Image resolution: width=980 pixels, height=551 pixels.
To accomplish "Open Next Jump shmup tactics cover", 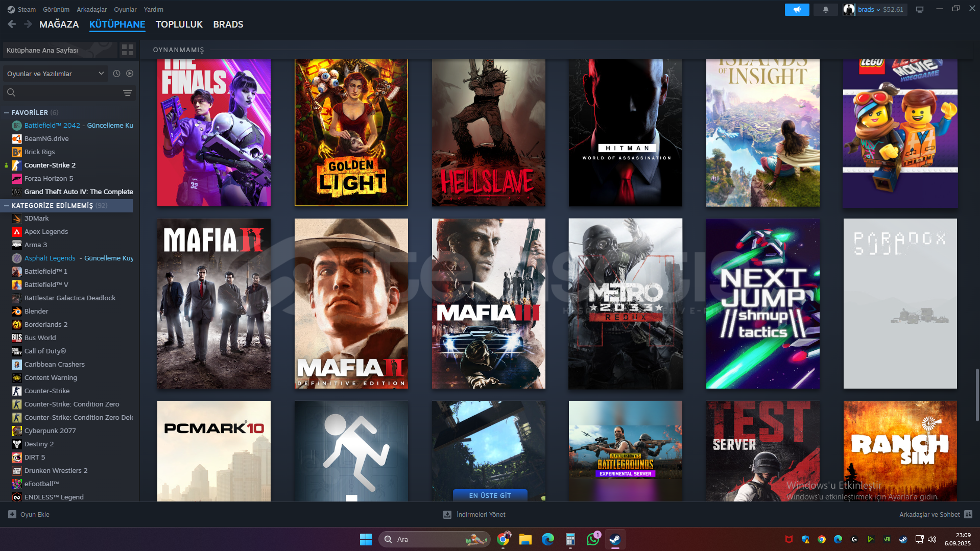I will [763, 304].
